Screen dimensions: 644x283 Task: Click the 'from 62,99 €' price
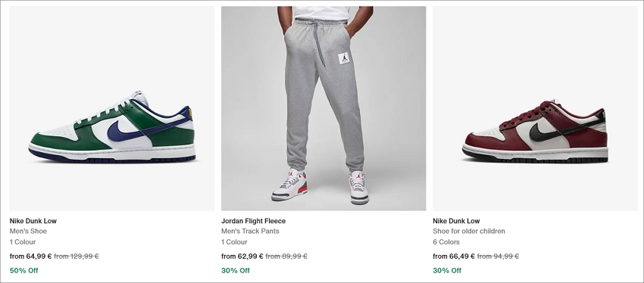242,257
